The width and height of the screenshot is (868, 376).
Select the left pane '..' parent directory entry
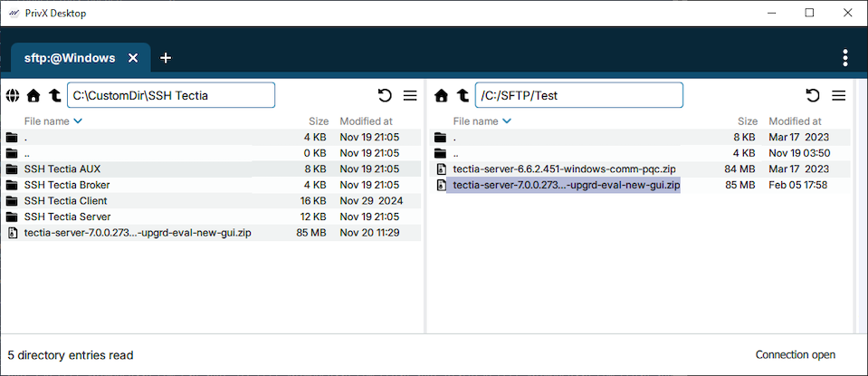click(213, 153)
